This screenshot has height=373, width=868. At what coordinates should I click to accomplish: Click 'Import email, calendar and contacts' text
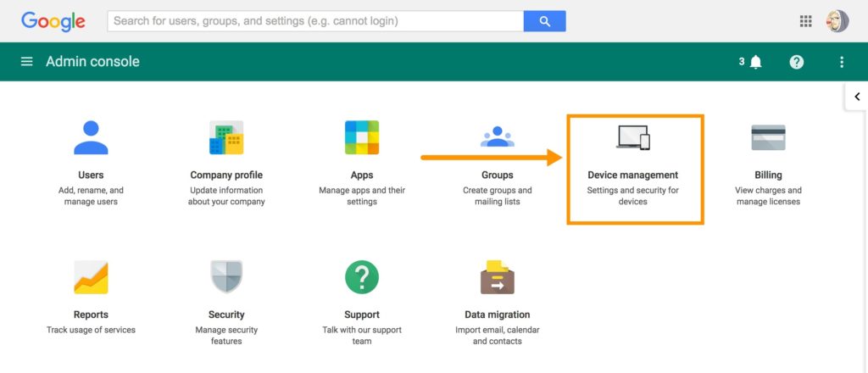pyautogui.click(x=497, y=336)
